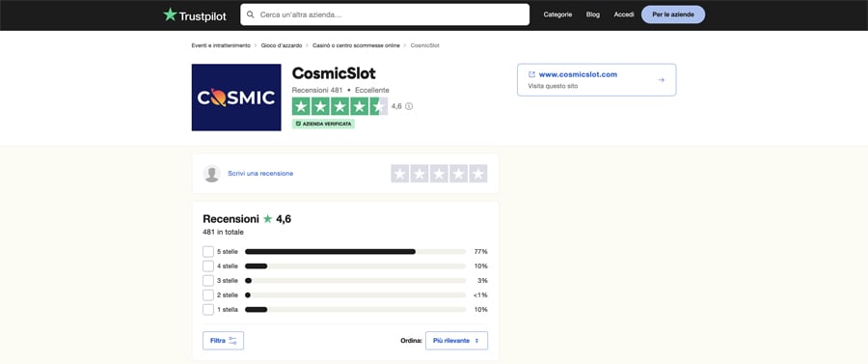Open the Categorie menu
Screen dimensions: 868x364
[557, 14]
